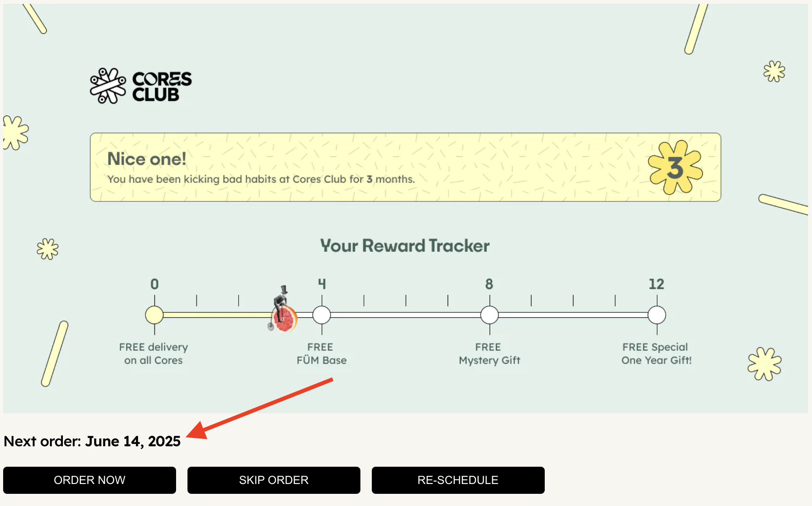
Task: Click the Cores Club logo icon
Action: (108, 86)
